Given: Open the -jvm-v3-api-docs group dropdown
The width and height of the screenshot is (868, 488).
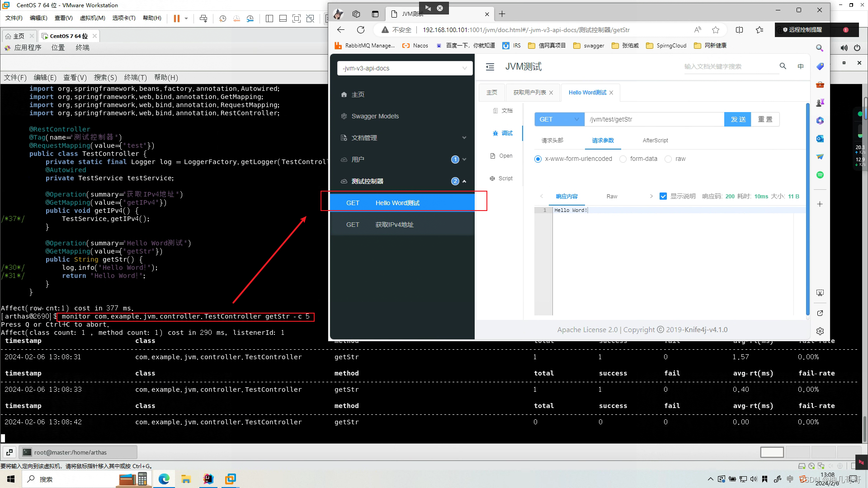Looking at the screenshot, I should (x=405, y=68).
